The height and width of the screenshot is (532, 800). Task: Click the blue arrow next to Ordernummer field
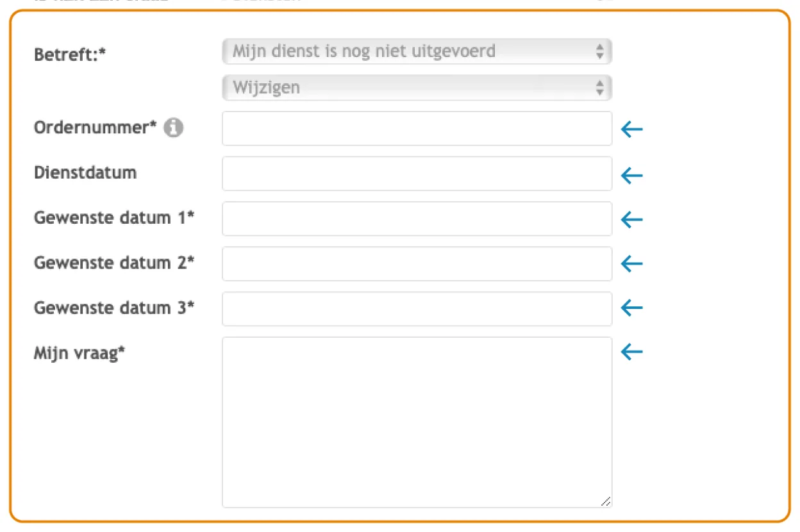click(x=631, y=130)
